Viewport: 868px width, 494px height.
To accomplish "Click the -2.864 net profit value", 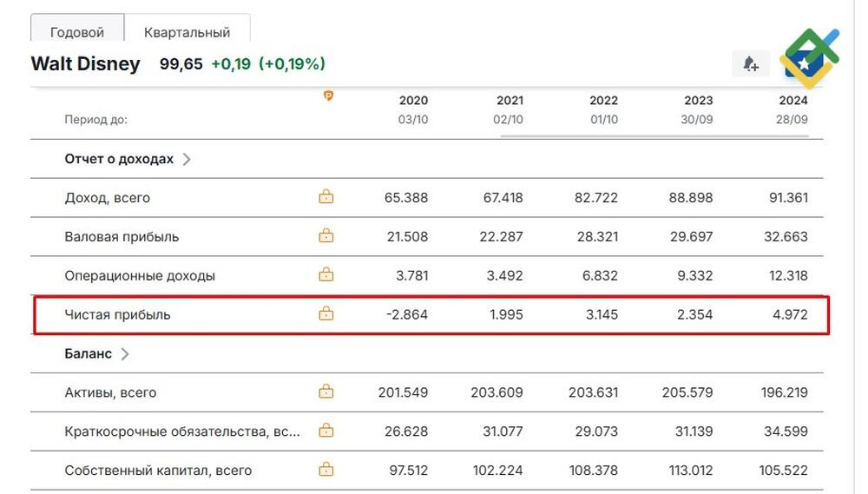I will tap(407, 314).
